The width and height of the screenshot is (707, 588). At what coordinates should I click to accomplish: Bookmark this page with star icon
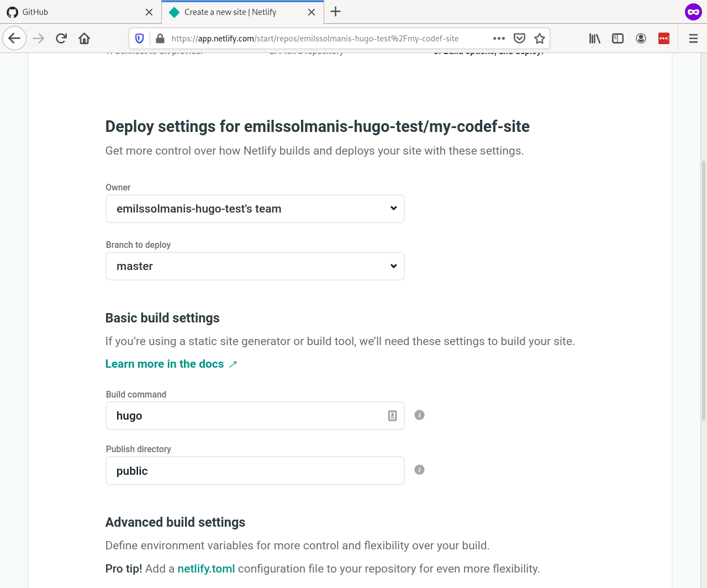[x=540, y=38]
